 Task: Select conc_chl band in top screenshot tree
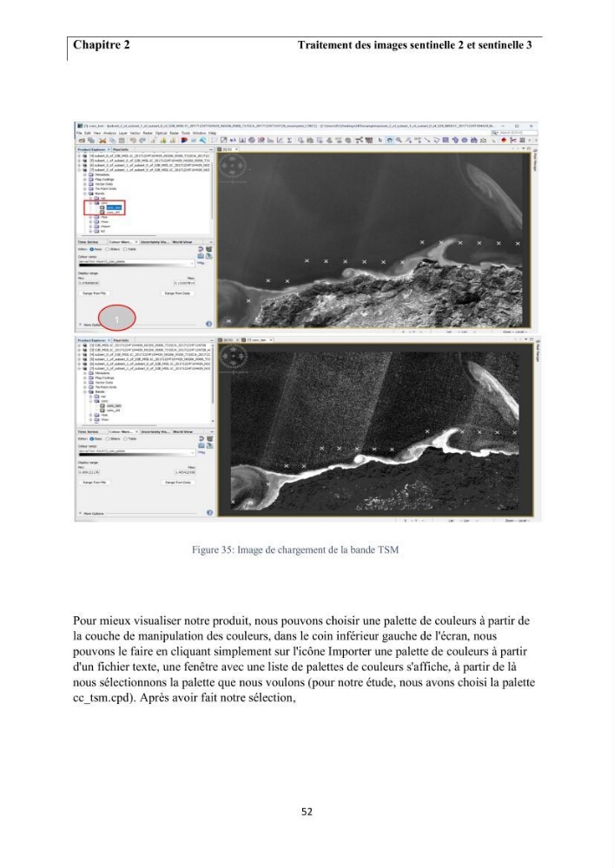pos(113,213)
